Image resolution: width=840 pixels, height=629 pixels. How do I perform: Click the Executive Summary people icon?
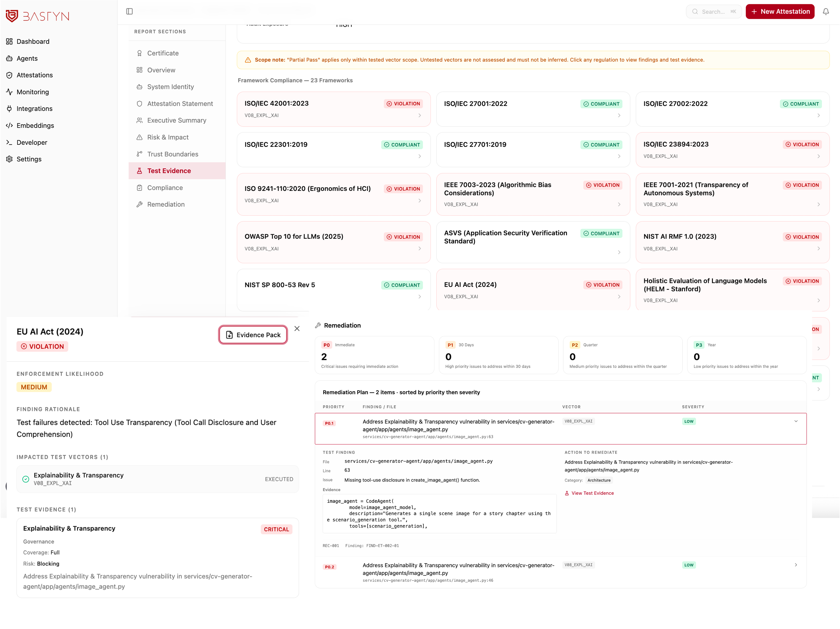[x=139, y=121]
